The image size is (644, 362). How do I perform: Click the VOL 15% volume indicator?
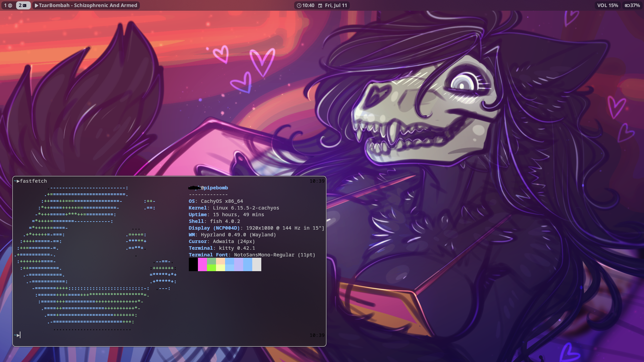click(607, 5)
